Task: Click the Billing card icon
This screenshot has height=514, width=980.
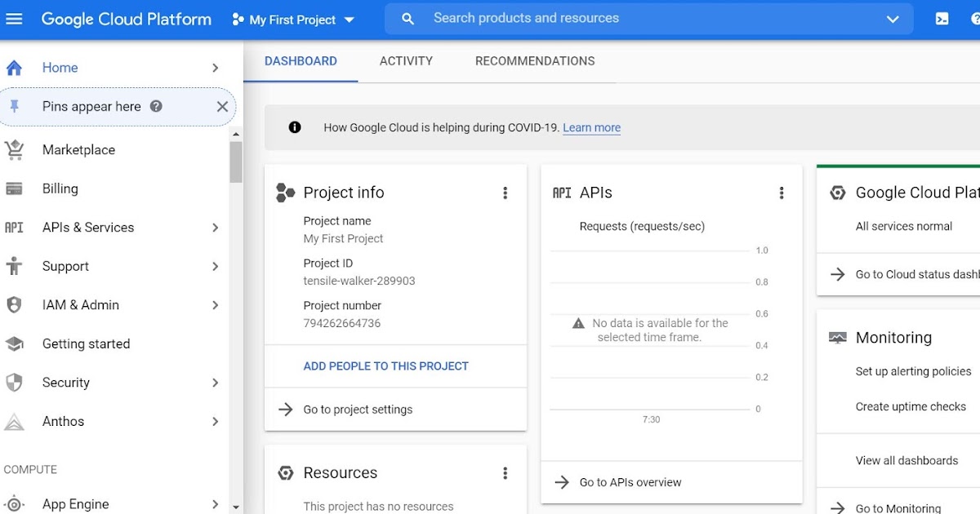Action: (x=14, y=188)
